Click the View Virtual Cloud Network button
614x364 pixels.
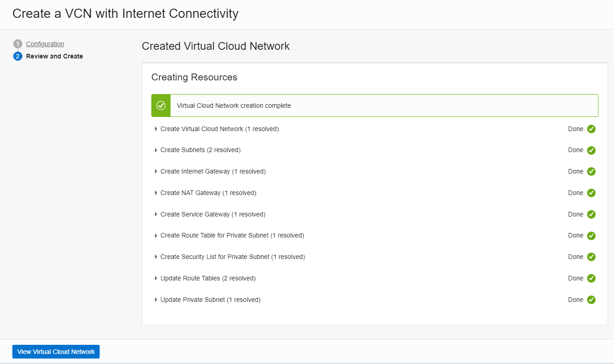pyautogui.click(x=55, y=351)
